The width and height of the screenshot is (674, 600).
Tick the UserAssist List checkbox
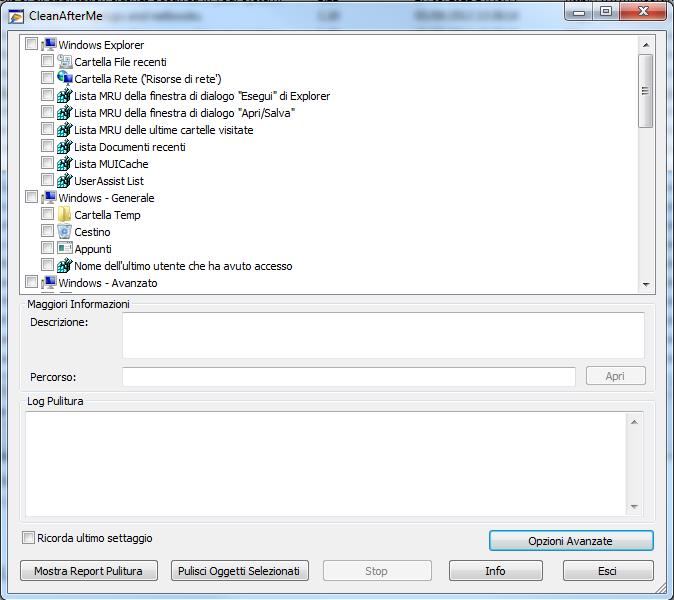47,180
